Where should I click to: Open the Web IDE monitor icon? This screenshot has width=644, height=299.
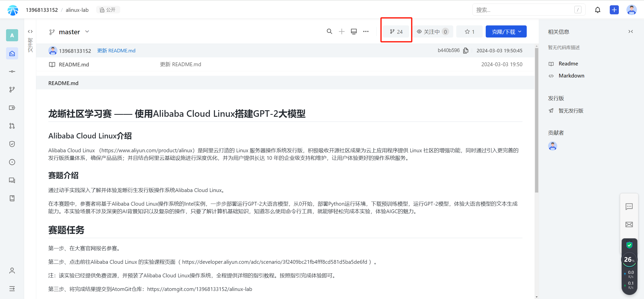(354, 31)
